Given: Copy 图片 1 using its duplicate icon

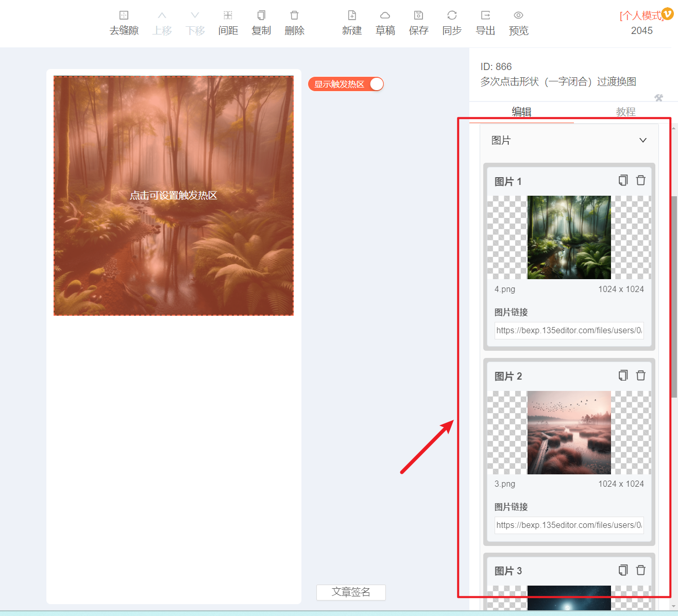Looking at the screenshot, I should click(x=623, y=180).
